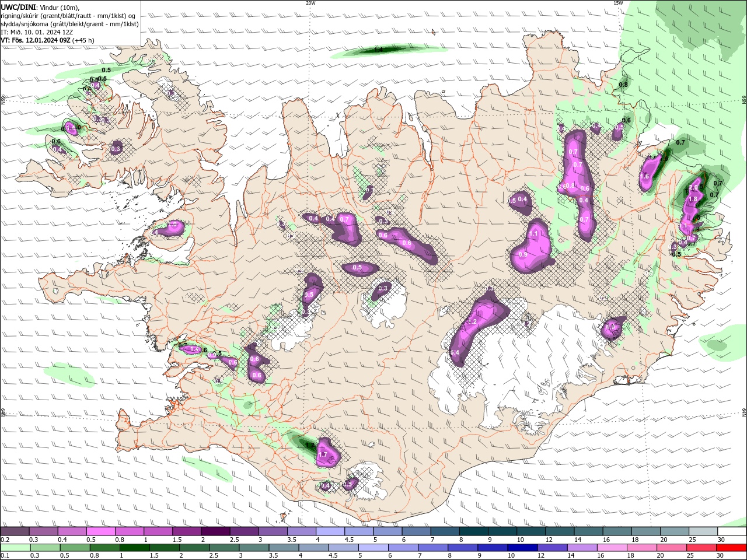Click the palest green 0.1–0.3 lower legend swatch

click(15, 547)
